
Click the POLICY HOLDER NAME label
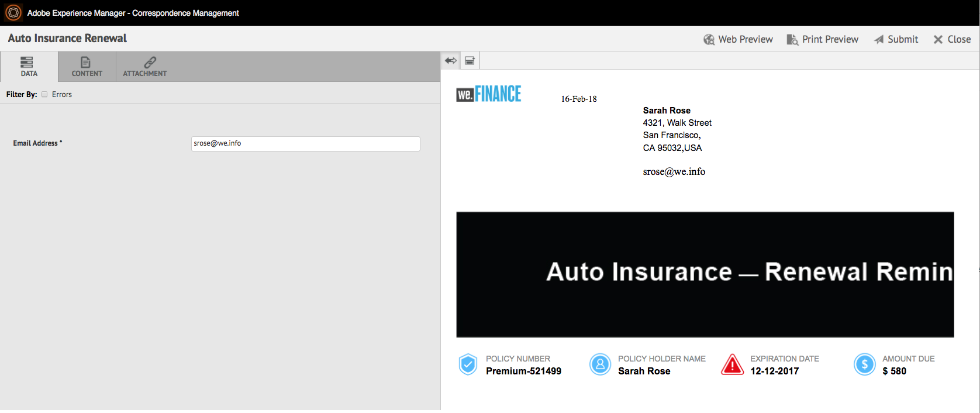(x=662, y=359)
